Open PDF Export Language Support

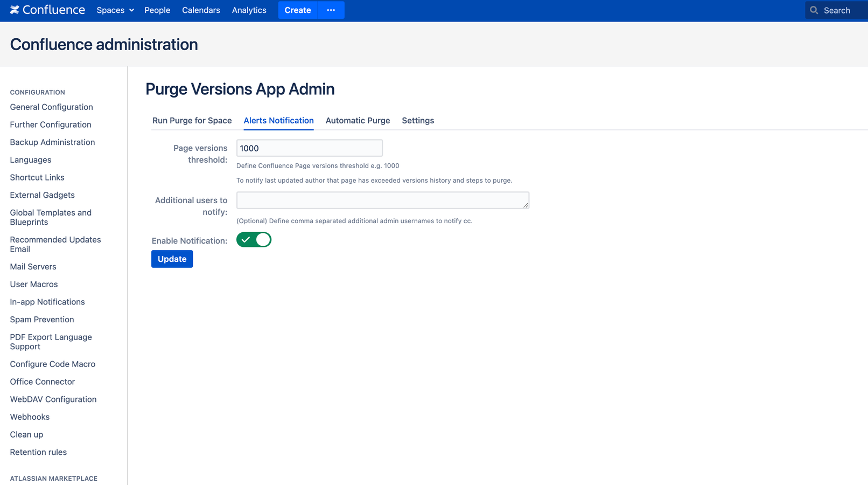(51, 342)
